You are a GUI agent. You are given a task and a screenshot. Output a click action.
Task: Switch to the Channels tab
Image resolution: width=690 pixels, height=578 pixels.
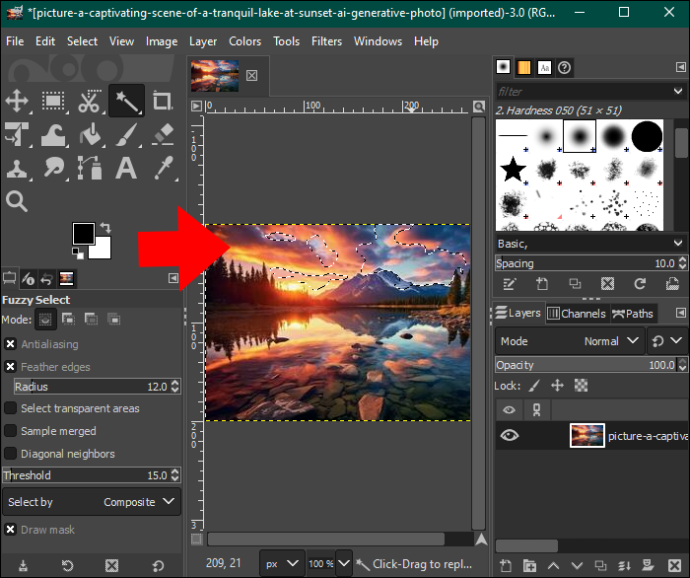577,313
